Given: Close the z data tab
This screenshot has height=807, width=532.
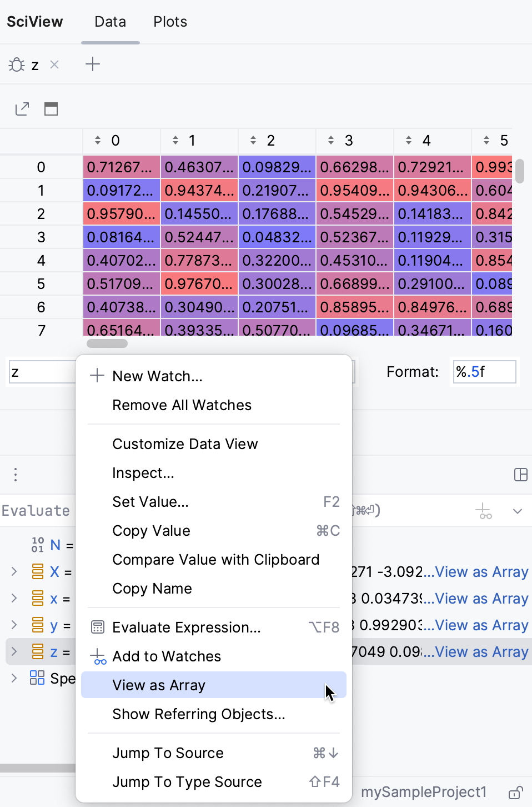Looking at the screenshot, I should point(54,64).
